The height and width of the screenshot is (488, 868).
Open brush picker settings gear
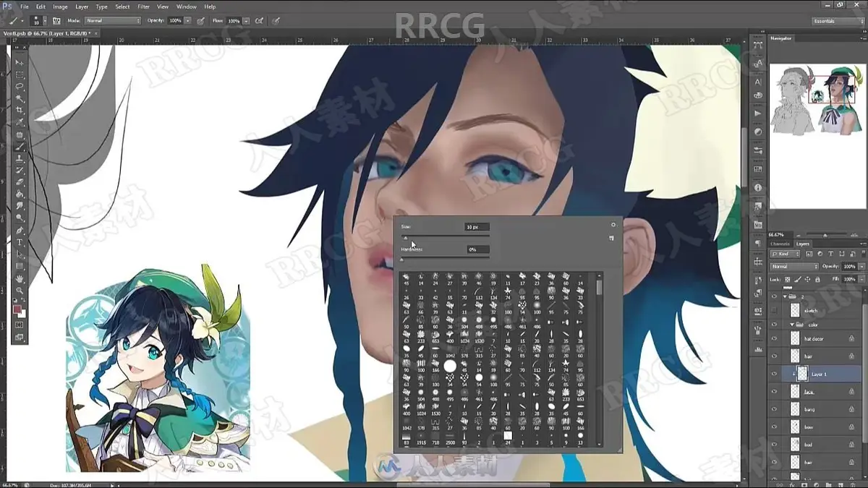click(x=613, y=225)
